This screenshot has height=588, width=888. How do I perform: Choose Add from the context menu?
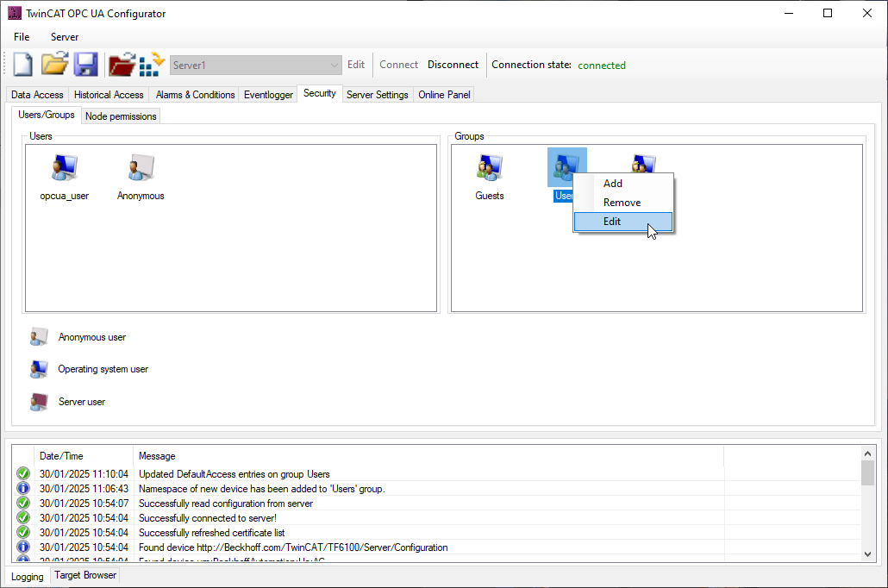pos(613,184)
